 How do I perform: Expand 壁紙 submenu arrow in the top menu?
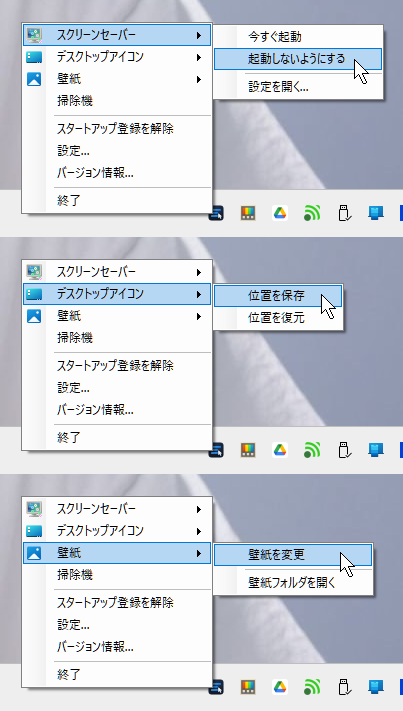tap(199, 79)
